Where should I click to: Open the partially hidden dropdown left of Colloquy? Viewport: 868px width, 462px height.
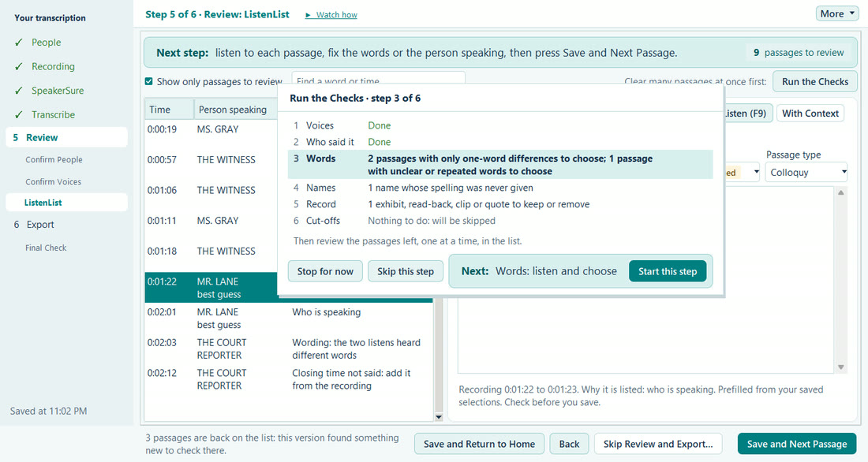pyautogui.click(x=743, y=172)
